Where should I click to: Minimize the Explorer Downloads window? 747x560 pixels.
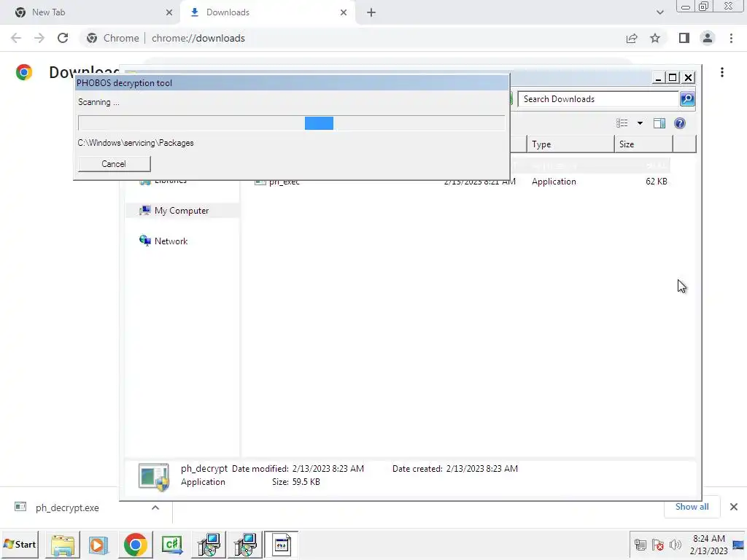coord(659,77)
